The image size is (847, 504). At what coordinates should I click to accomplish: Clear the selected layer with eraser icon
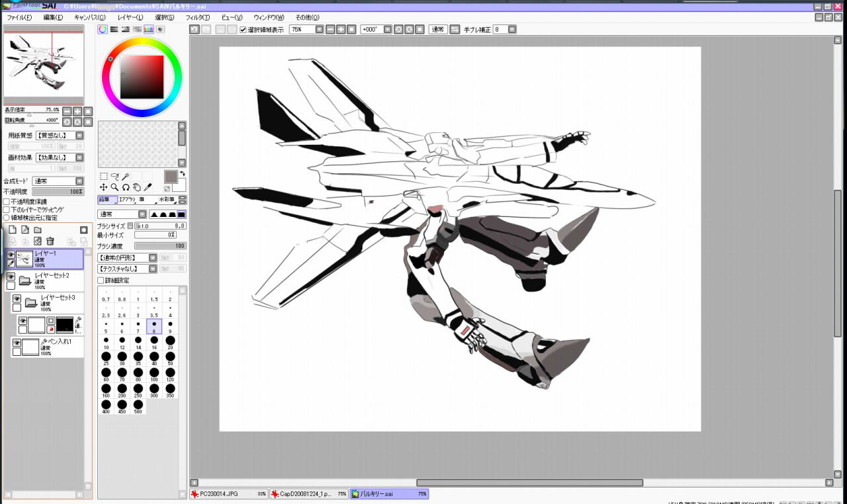click(38, 241)
